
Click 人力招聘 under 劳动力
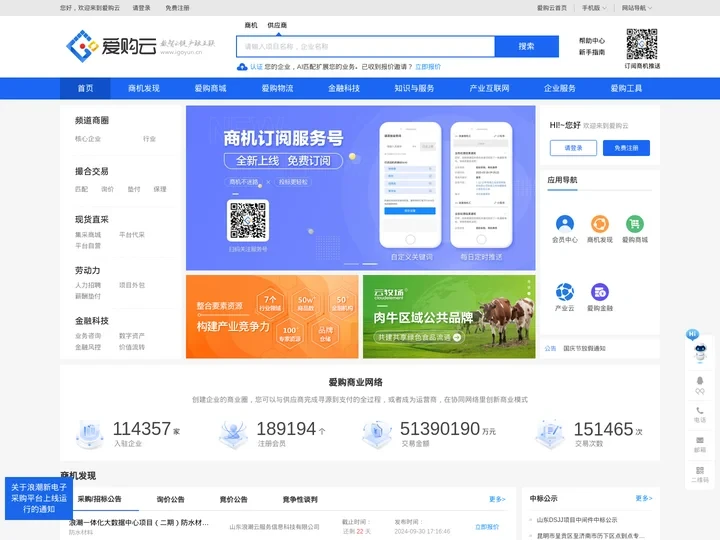(x=88, y=285)
